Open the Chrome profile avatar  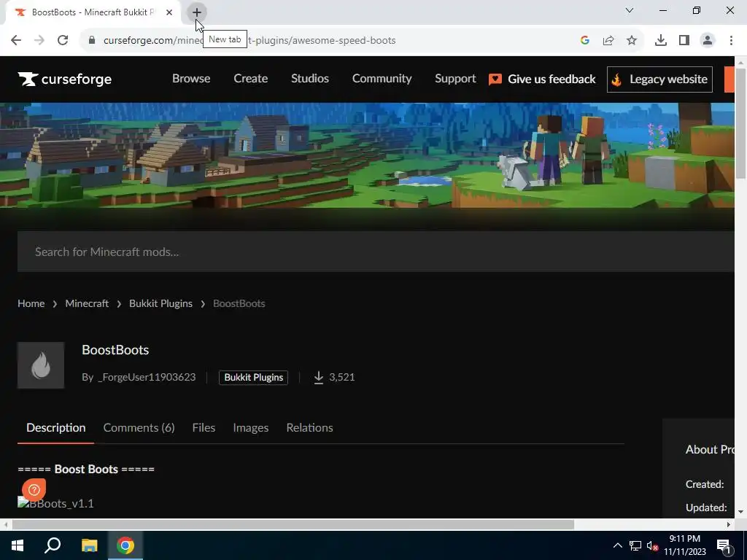click(708, 40)
